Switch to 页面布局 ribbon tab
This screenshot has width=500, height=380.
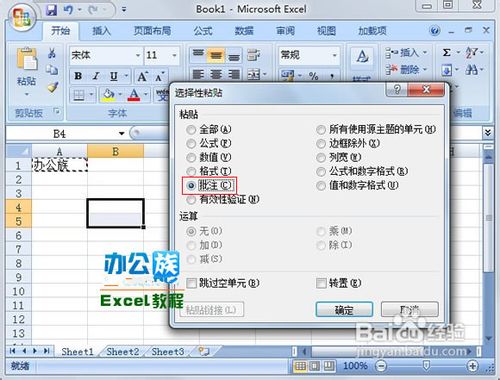click(152, 31)
